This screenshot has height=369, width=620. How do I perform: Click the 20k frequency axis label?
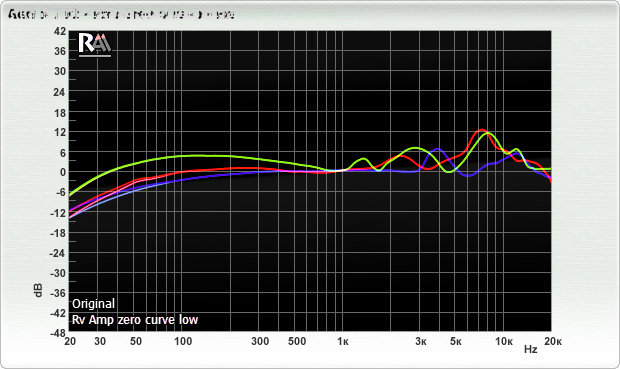coord(552,341)
